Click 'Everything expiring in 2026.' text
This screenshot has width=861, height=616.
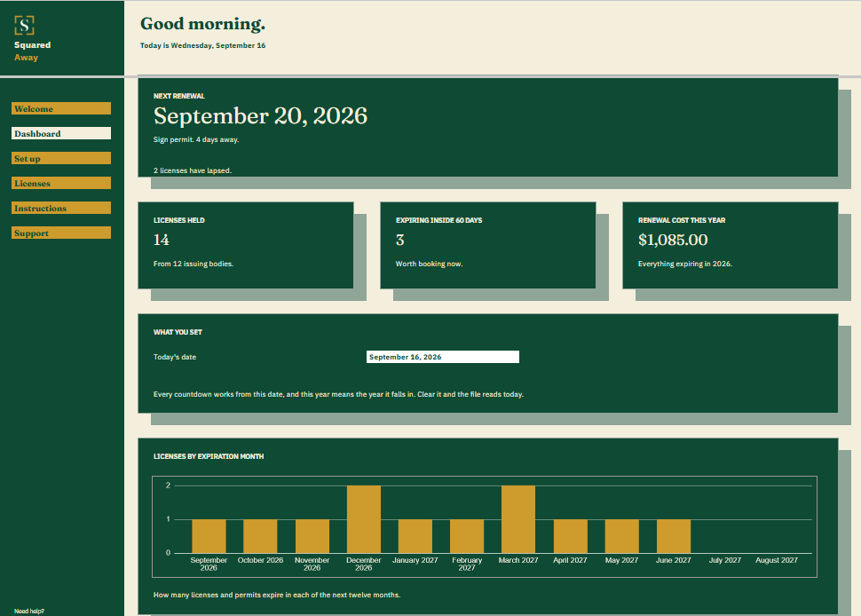click(684, 264)
